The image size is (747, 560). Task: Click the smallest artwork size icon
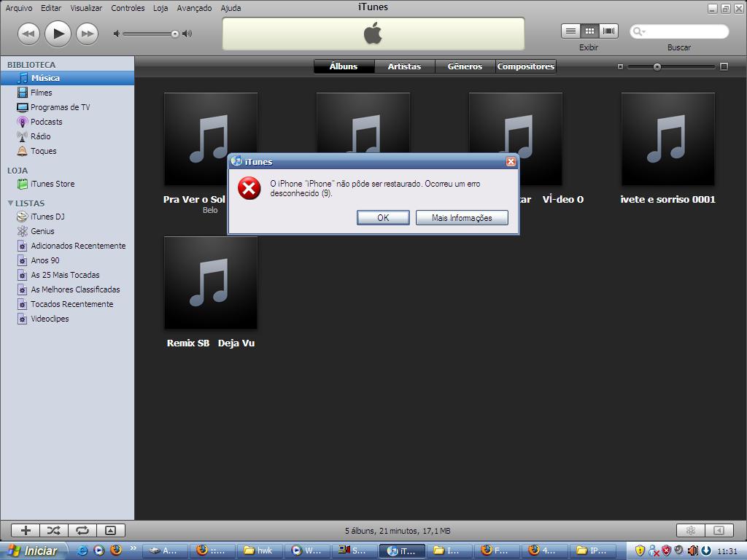pos(620,66)
